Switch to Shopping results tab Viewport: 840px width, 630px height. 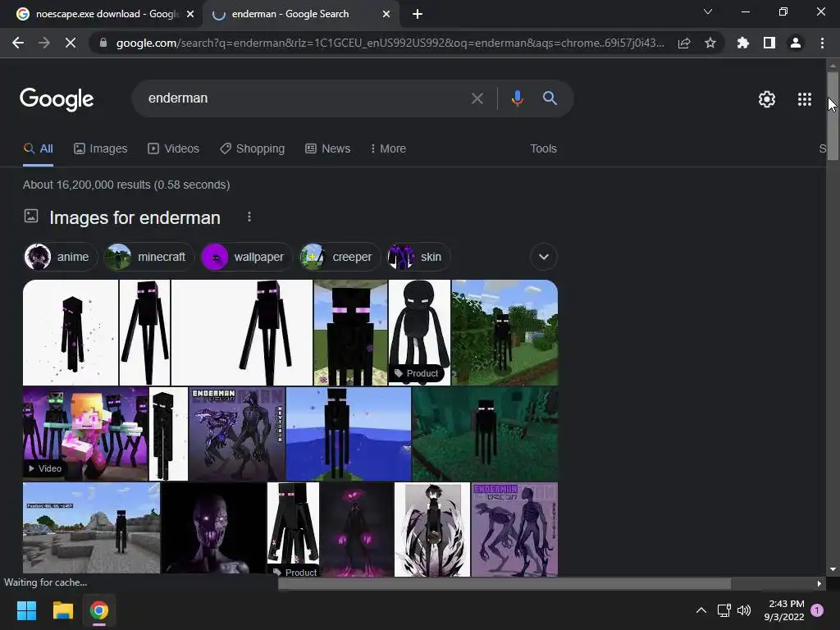253,148
